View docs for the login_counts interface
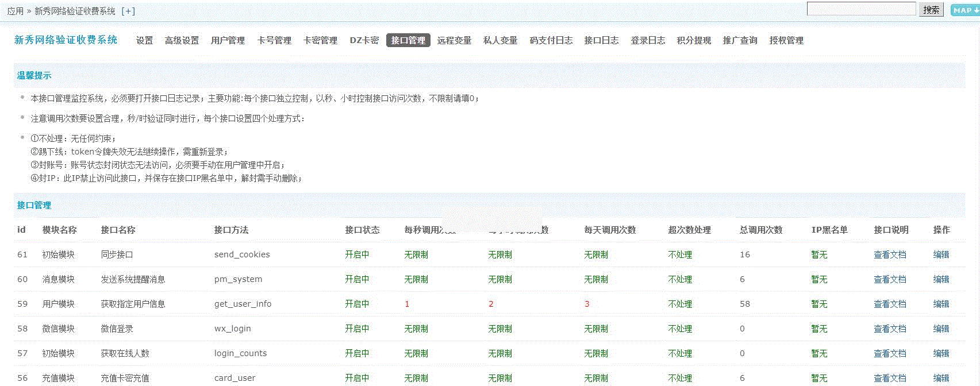980x386 pixels. tap(890, 353)
